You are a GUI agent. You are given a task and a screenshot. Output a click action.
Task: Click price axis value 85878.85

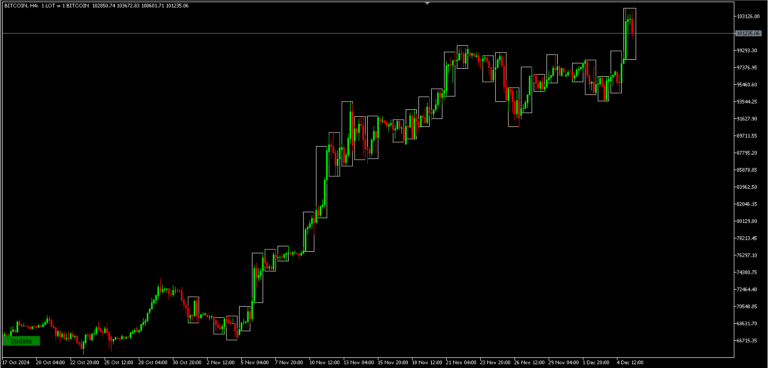pos(747,170)
